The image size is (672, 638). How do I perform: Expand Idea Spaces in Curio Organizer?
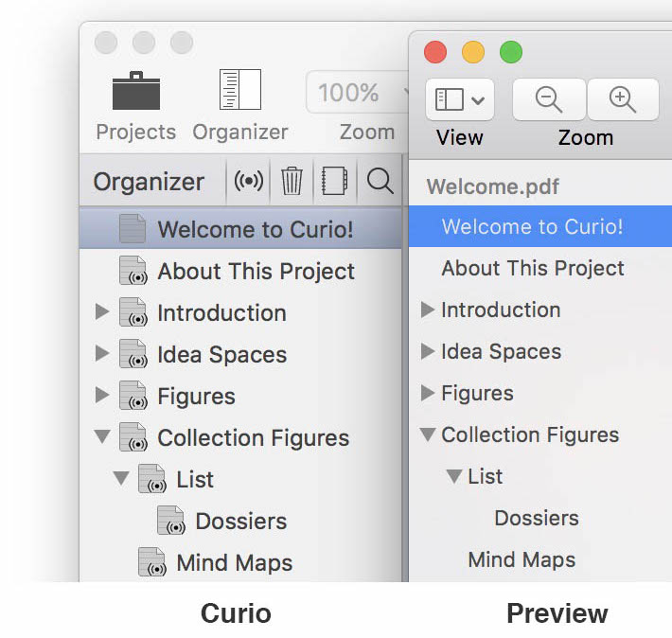pyautogui.click(x=102, y=353)
